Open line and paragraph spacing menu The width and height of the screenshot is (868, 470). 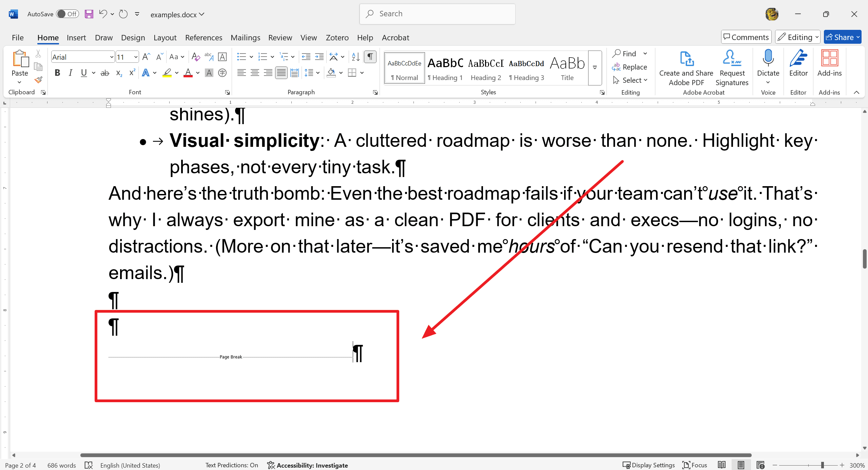click(x=312, y=73)
